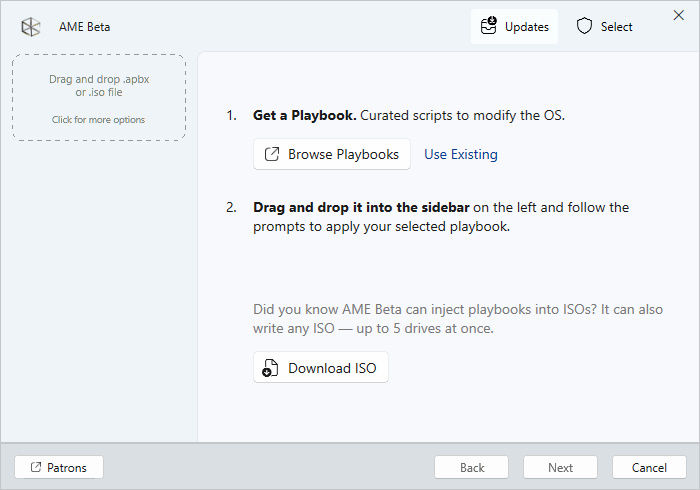Click 'Click for more options' text

point(98,120)
